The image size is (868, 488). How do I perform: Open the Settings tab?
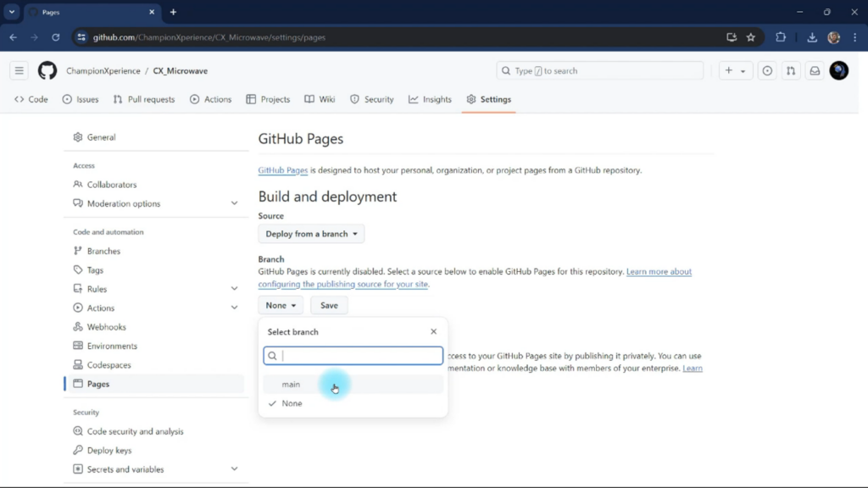(x=489, y=99)
